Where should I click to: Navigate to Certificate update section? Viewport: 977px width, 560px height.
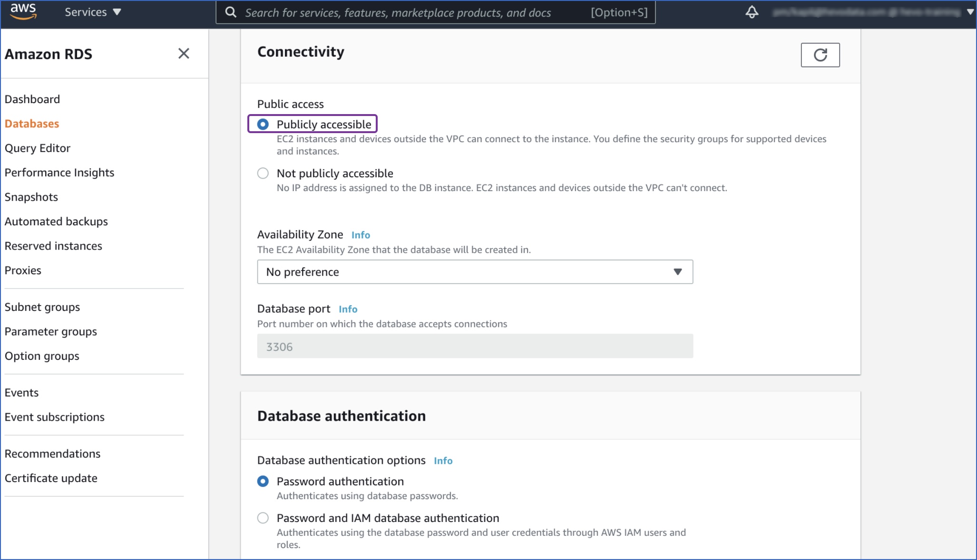50,477
